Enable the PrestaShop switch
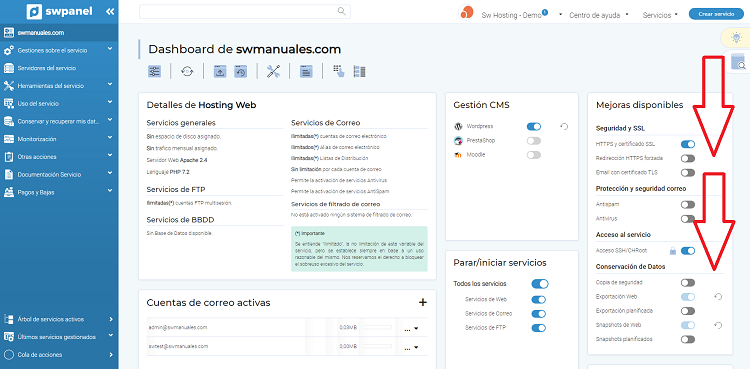The width and height of the screenshot is (750, 369). click(x=534, y=141)
